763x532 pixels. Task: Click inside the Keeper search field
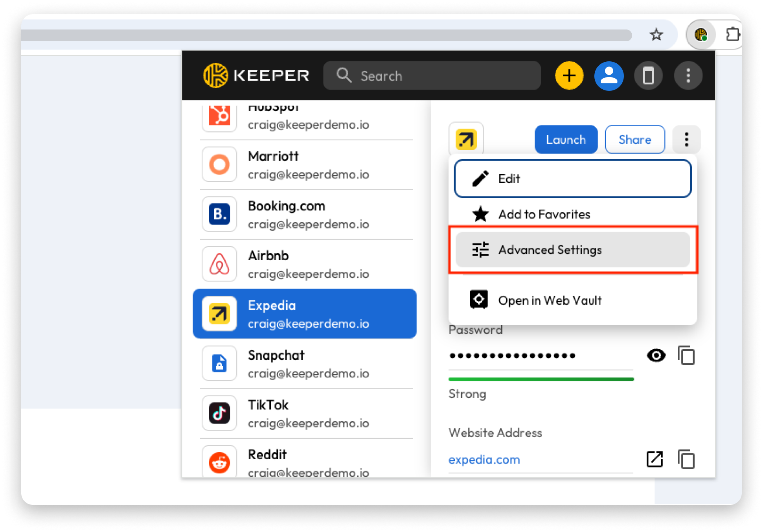(x=432, y=75)
